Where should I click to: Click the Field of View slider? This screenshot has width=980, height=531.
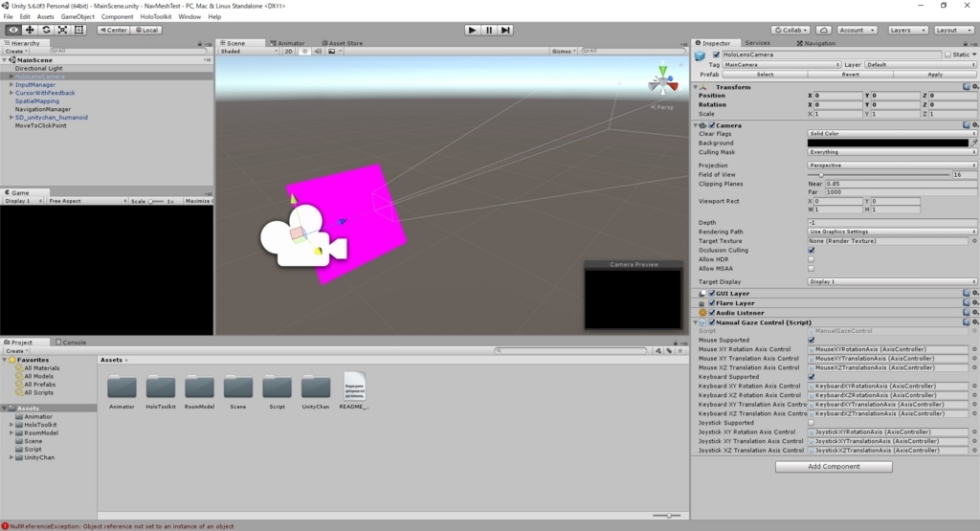879,175
